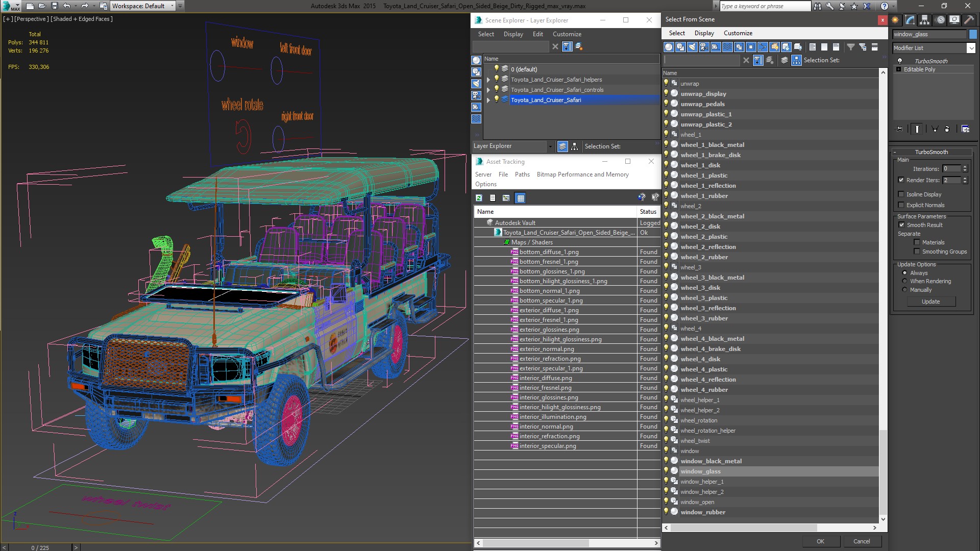Click the Open File folder icon
The image size is (980, 551).
[42, 6]
